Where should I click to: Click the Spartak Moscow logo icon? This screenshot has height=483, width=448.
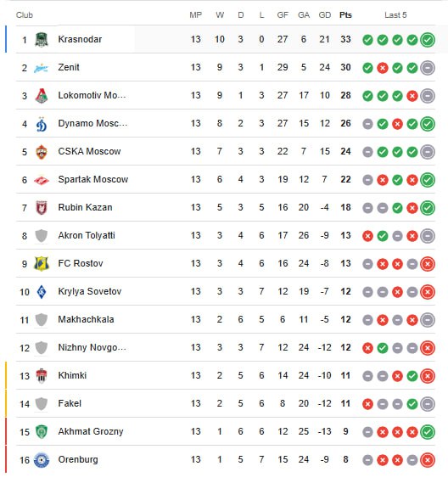coord(42,180)
